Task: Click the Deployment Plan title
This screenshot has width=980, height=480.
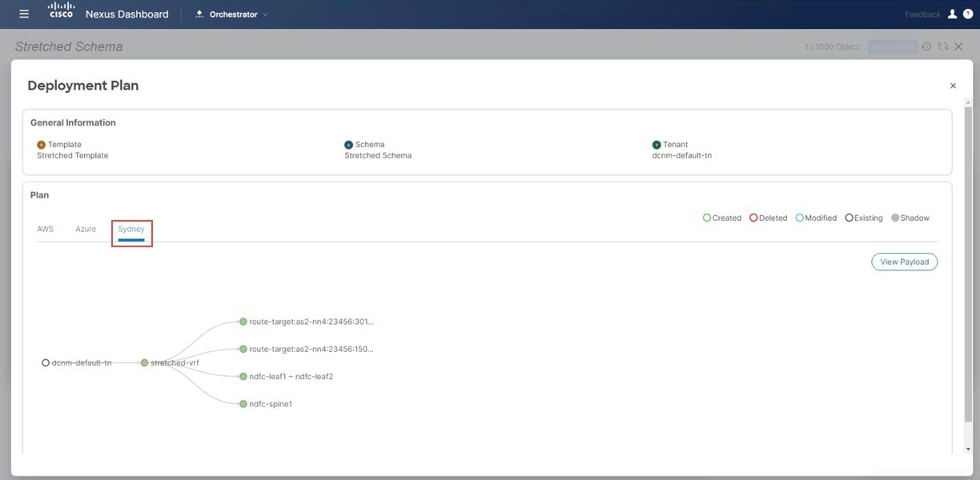Action: pos(83,86)
